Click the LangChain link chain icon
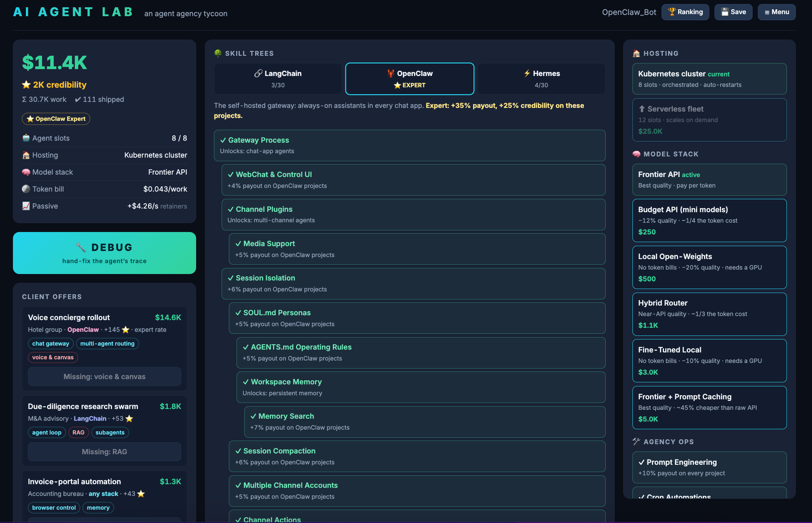Viewport: 812px width, 523px height. (258, 73)
